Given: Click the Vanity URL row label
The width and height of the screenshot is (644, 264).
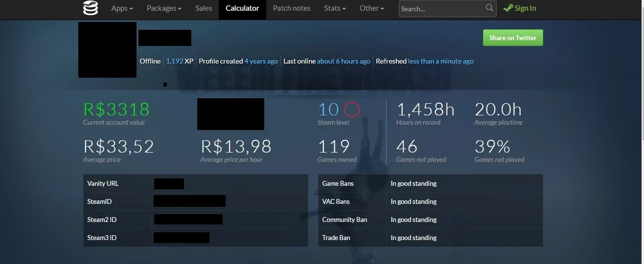Looking at the screenshot, I should click(x=103, y=183).
